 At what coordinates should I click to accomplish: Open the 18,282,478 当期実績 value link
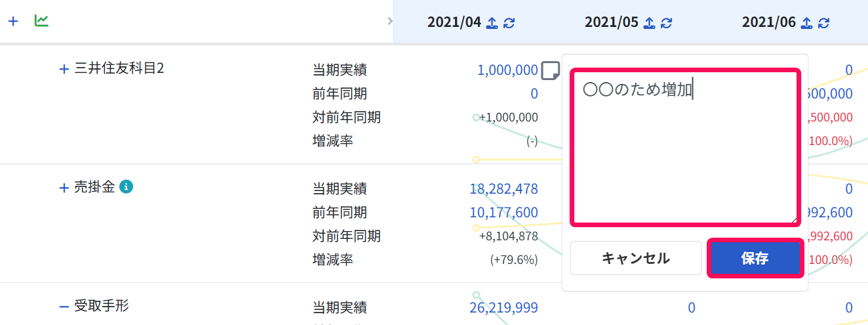click(504, 189)
